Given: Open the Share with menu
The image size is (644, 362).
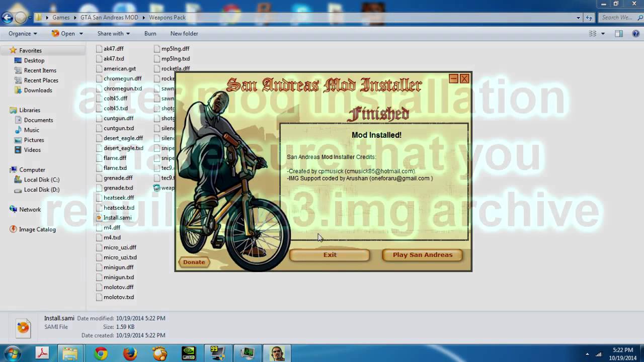Looking at the screenshot, I should pos(113,34).
